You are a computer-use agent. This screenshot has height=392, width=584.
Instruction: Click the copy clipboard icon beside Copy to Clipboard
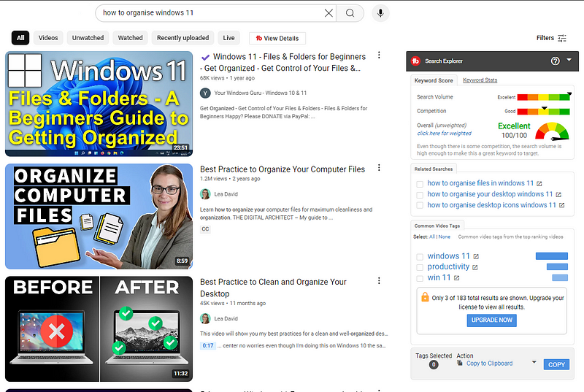(460, 363)
